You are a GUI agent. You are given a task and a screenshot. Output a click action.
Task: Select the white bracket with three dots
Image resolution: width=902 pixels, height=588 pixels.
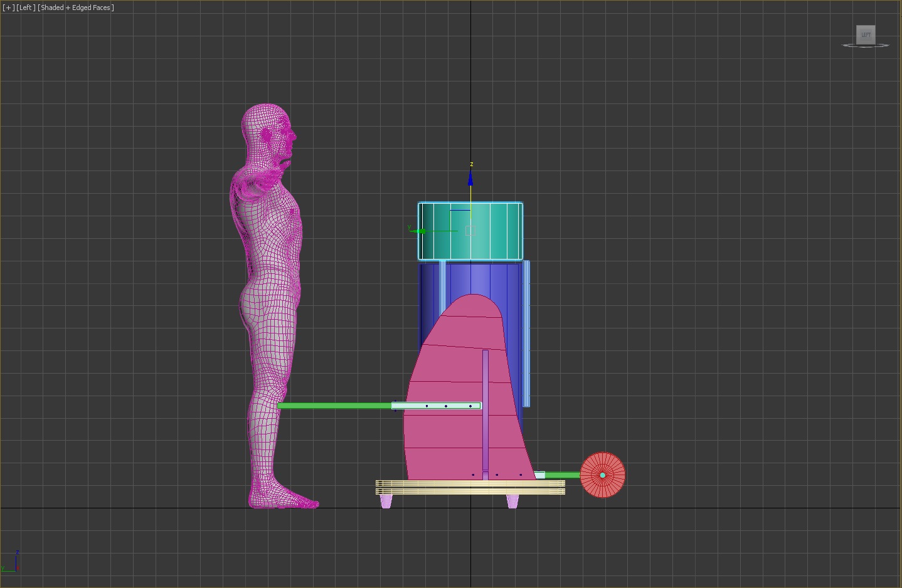point(437,406)
